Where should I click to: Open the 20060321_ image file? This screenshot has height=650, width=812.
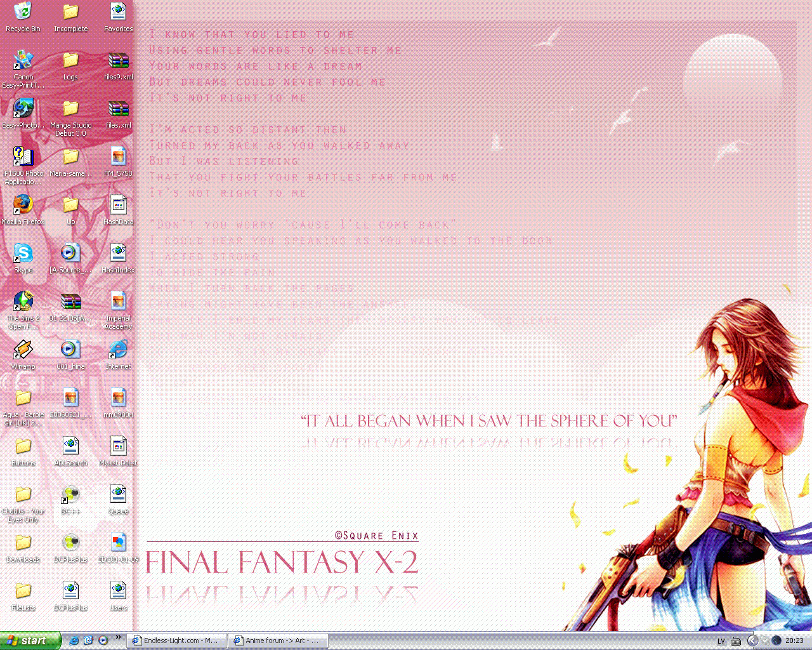tap(70, 403)
